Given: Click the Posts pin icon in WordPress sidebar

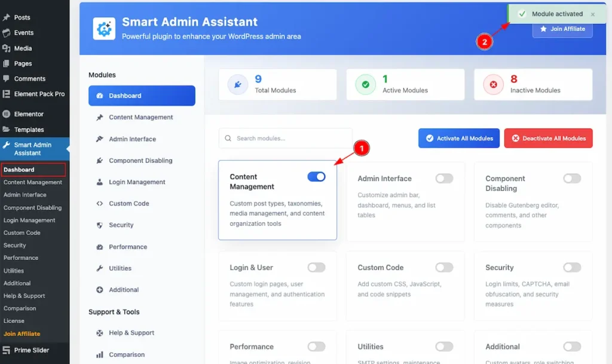Looking at the screenshot, I should 6,17.
